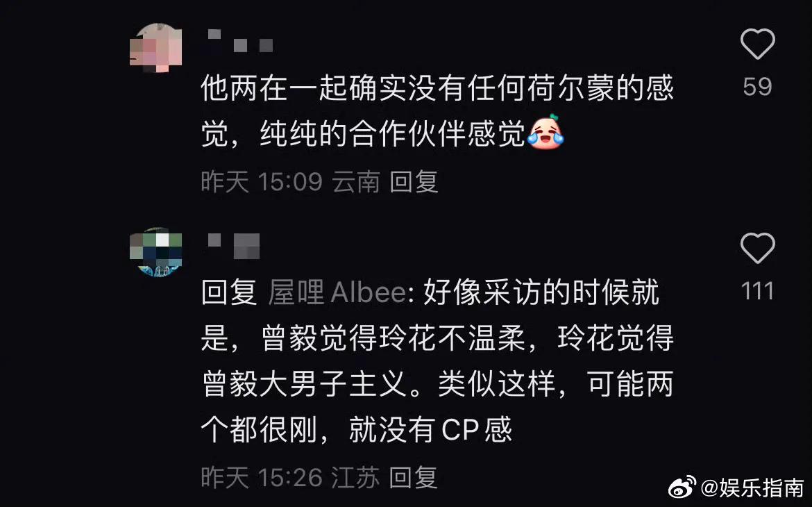Image resolution: width=812 pixels, height=507 pixels.
Task: View the second commenter's blurred username
Action: click(234, 246)
